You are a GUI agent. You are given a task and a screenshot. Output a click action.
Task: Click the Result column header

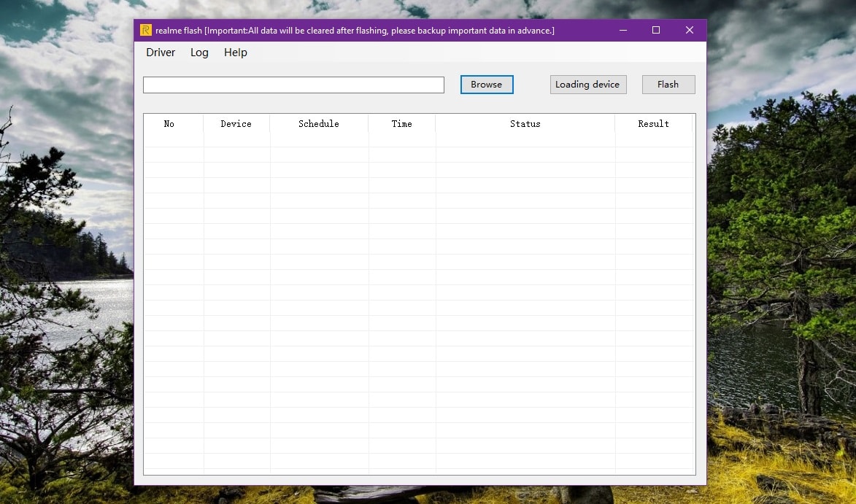tap(653, 123)
